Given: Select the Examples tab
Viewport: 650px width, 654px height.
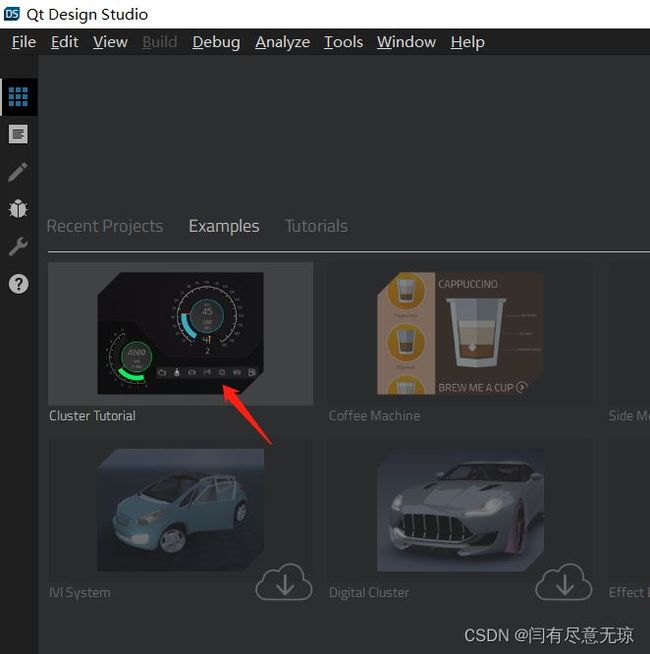Looking at the screenshot, I should (x=224, y=226).
